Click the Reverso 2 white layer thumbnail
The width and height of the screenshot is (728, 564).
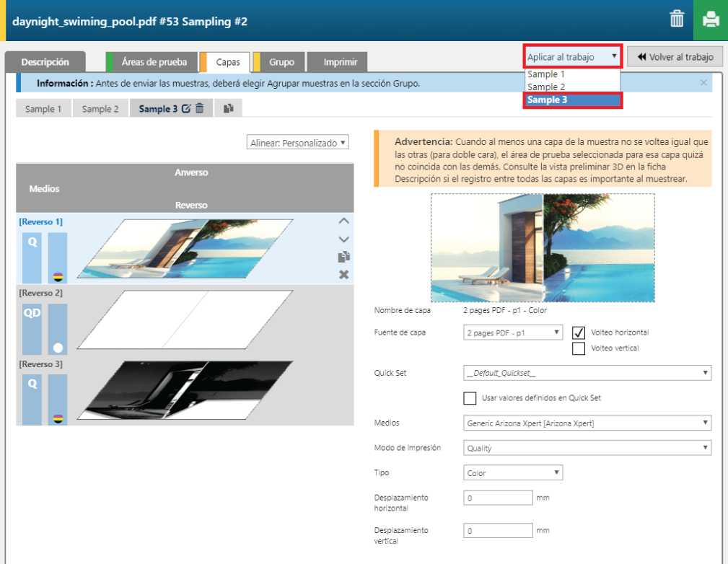[185, 320]
